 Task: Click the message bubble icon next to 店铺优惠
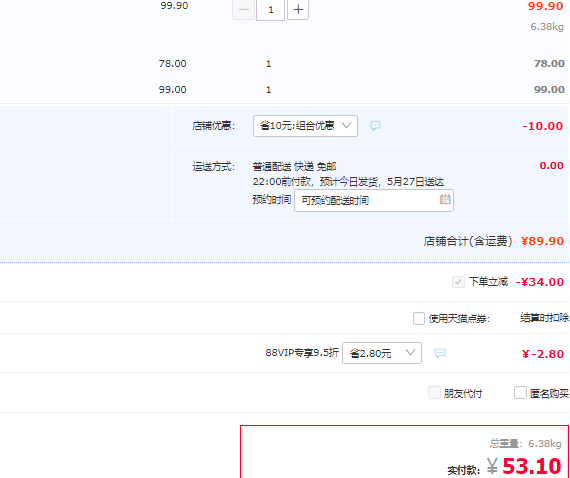[375, 126]
